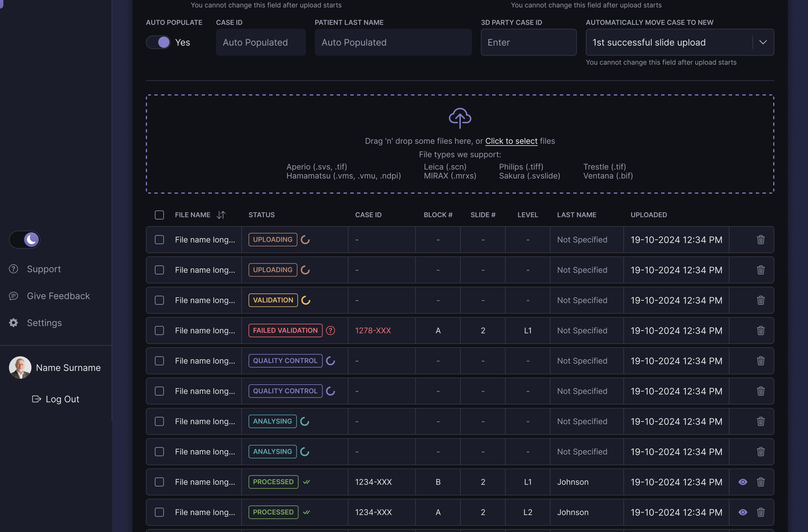Click the Click to select files link
Viewport: 808px width, 532px height.
511,141
